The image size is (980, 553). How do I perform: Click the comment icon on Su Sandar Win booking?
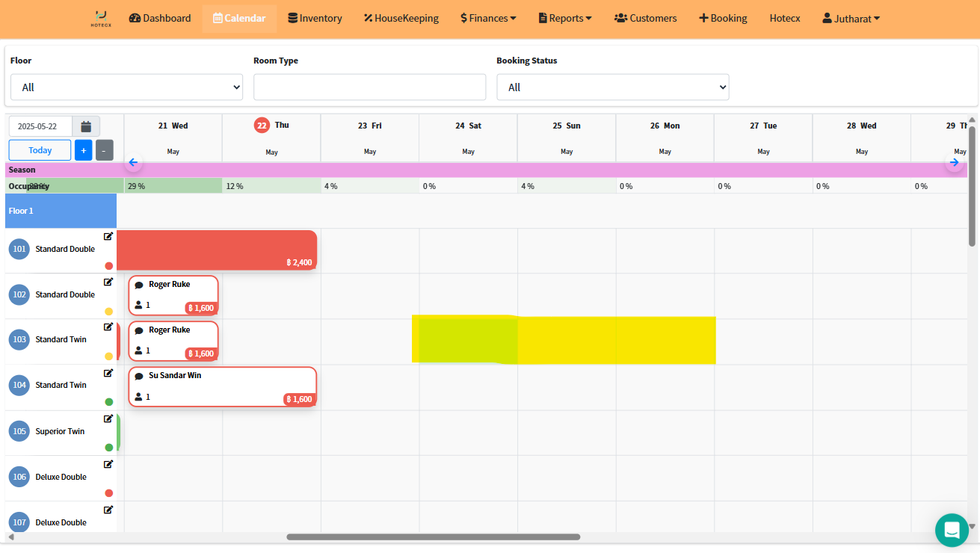pos(139,376)
